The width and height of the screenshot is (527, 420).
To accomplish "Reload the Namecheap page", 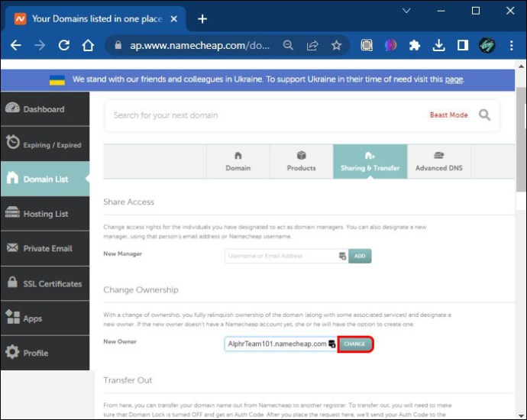I will pyautogui.click(x=64, y=45).
